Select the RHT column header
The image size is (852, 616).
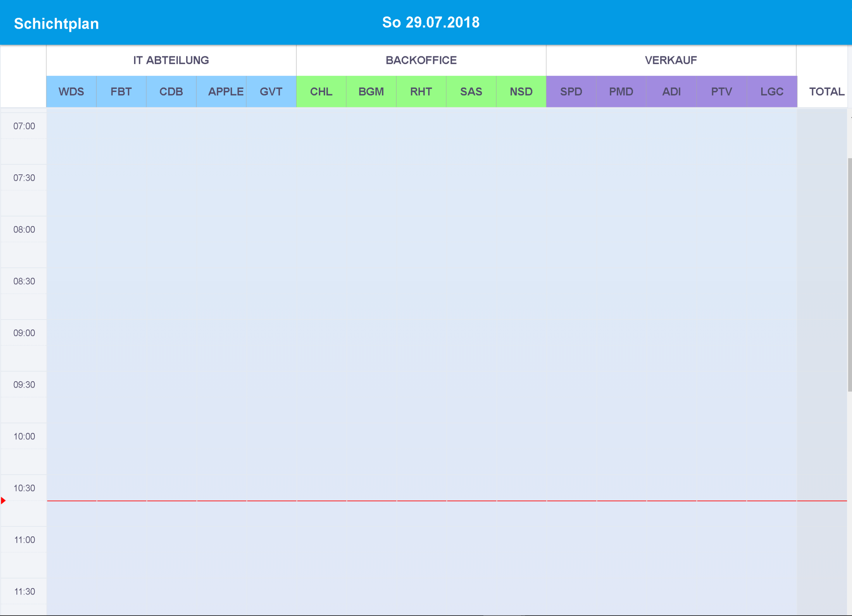point(421,91)
